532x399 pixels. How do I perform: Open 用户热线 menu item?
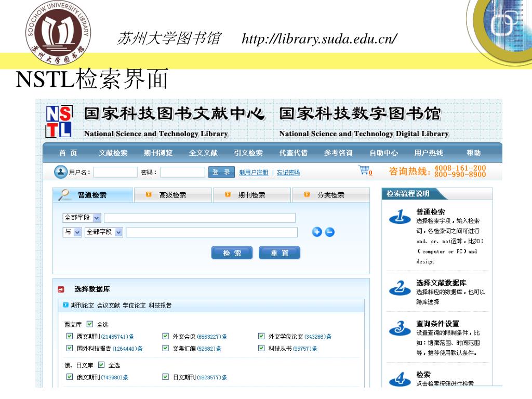(429, 153)
